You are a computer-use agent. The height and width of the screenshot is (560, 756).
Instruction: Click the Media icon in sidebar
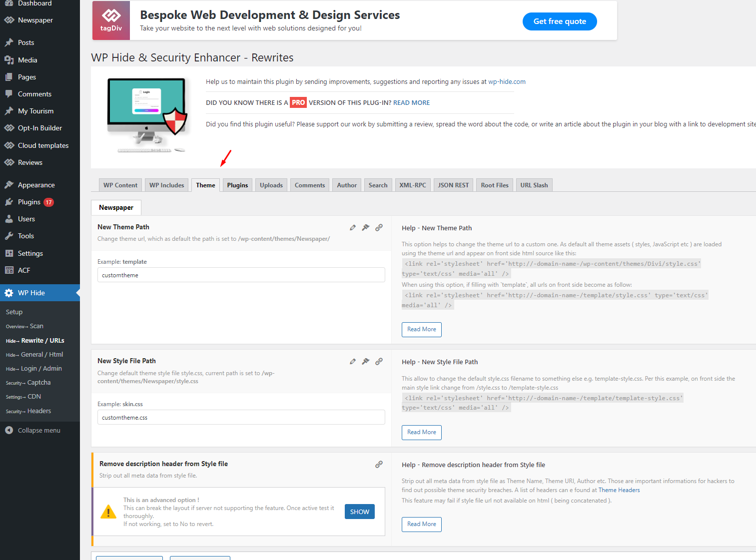click(x=9, y=60)
